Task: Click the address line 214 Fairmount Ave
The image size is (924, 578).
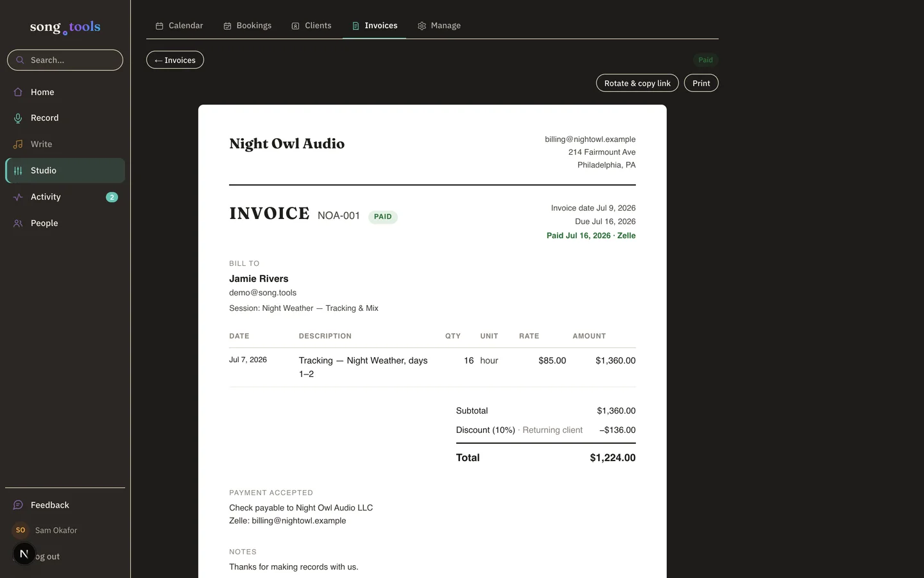Action: click(x=602, y=152)
